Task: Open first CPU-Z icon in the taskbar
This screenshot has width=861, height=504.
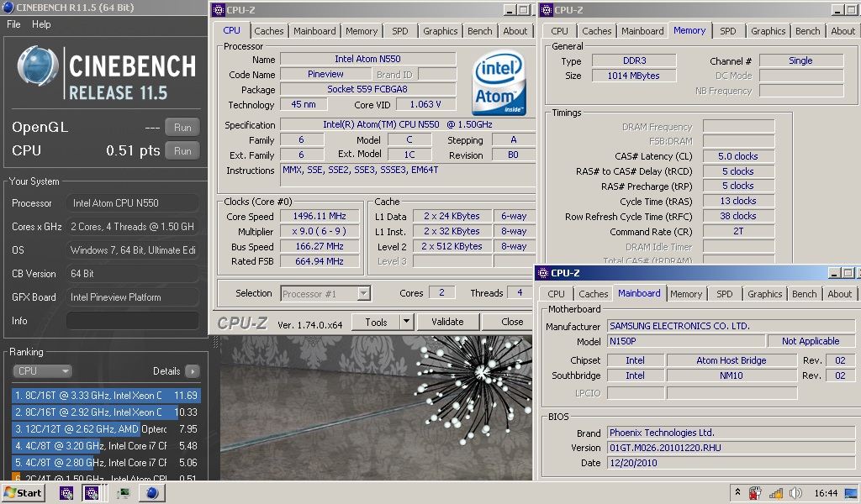Action: point(66,493)
